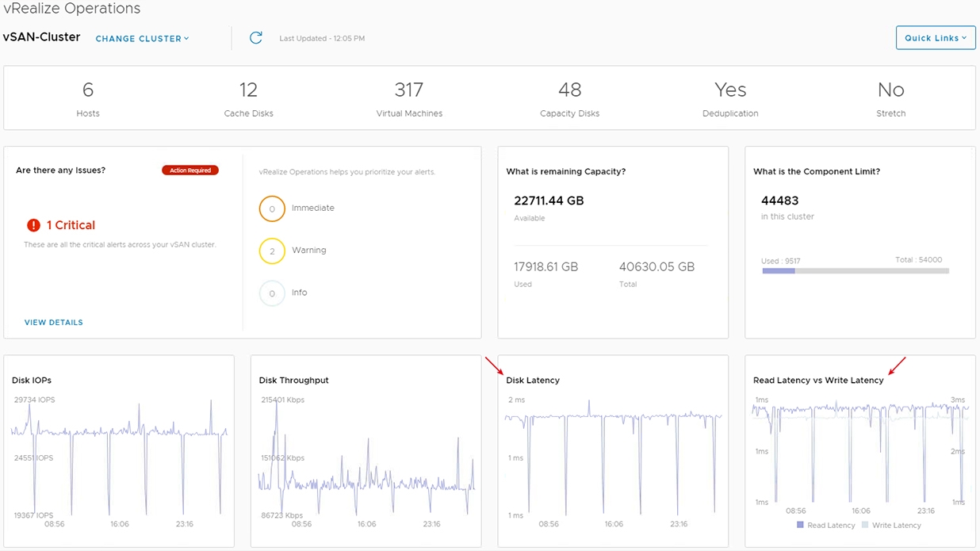The image size is (980, 551).
Task: Open the CHANGE CLUSTER dropdown
Action: coord(143,38)
